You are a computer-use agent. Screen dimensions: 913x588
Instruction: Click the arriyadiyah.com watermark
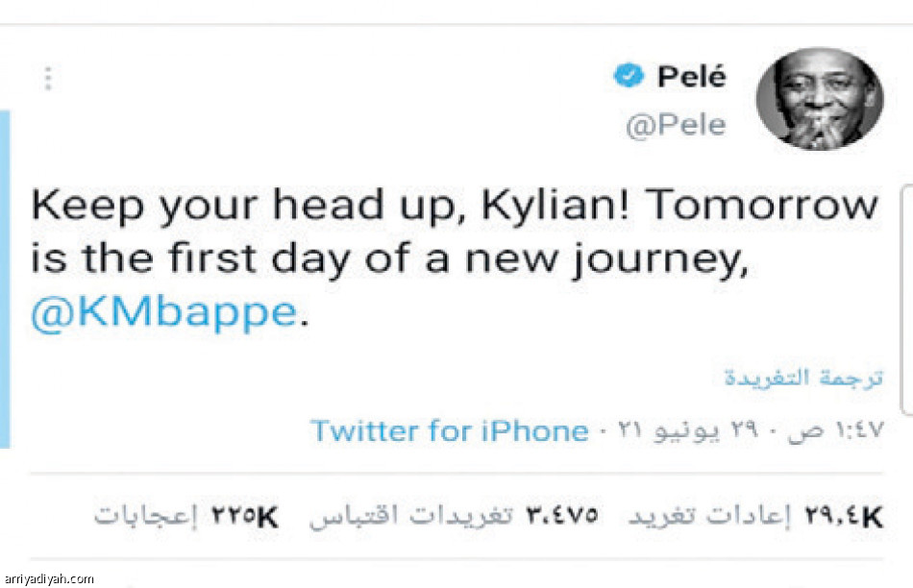click(x=49, y=578)
